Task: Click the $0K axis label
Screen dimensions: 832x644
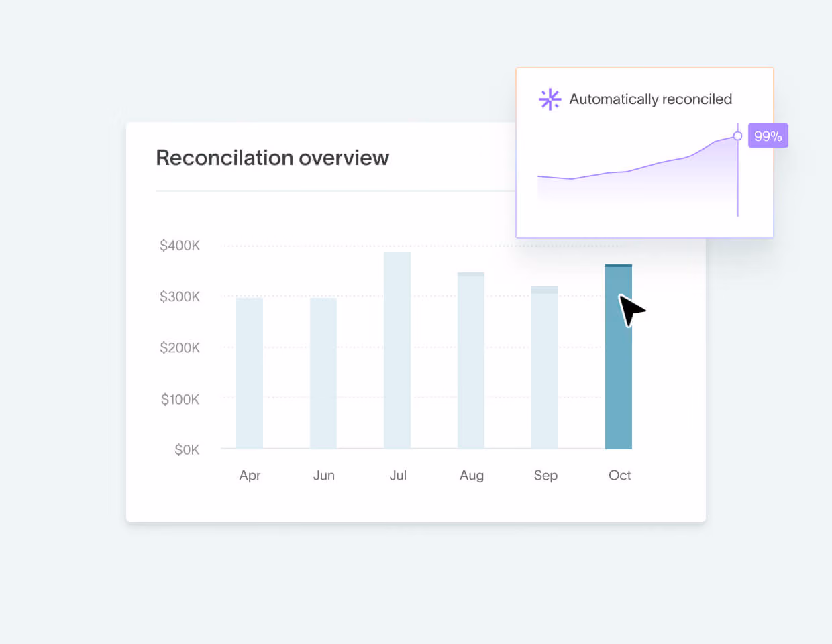Action: 187,450
